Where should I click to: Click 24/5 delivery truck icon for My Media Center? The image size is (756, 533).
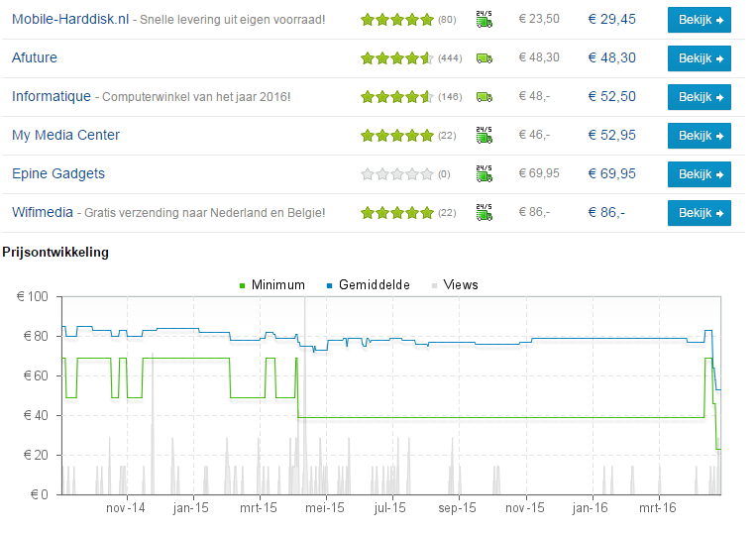pos(485,135)
